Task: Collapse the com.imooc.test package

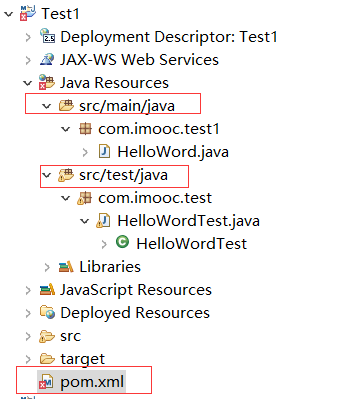Action: pyautogui.click(x=66, y=198)
